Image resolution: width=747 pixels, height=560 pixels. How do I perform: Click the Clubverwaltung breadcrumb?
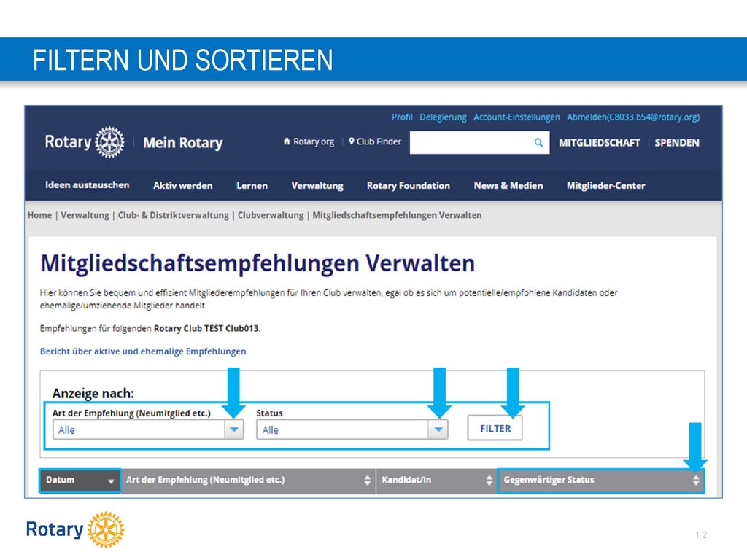coord(271,215)
